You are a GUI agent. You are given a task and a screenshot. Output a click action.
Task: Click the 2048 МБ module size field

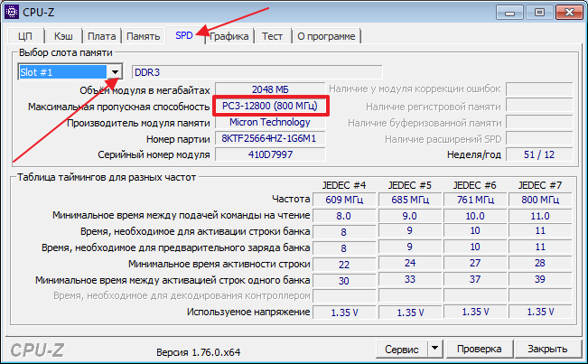269,89
